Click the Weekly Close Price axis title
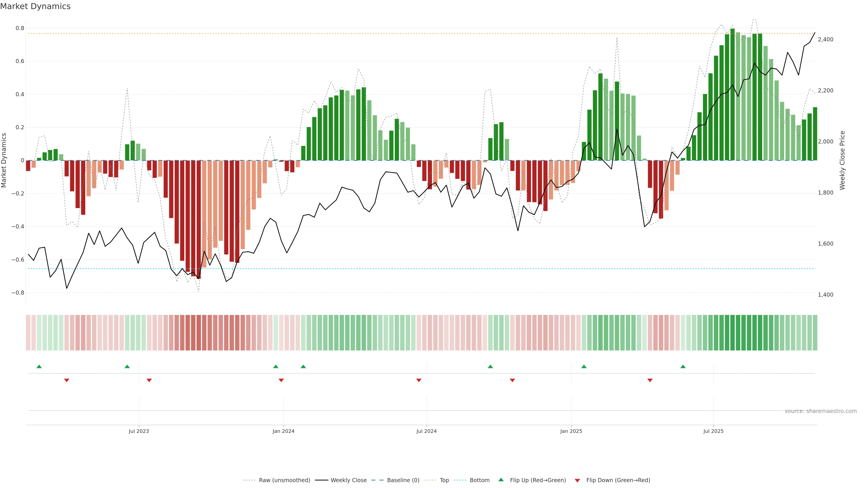Viewport: 868px width, 488px height. [842, 160]
